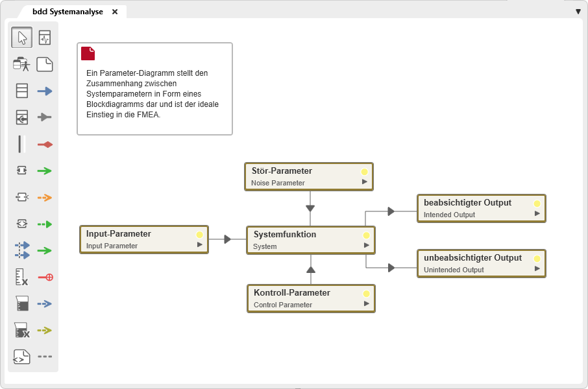Image resolution: width=588 pixels, height=389 pixels.
Task: Toggle yellow indicator on Stör-Parameter block
Action: tap(365, 172)
